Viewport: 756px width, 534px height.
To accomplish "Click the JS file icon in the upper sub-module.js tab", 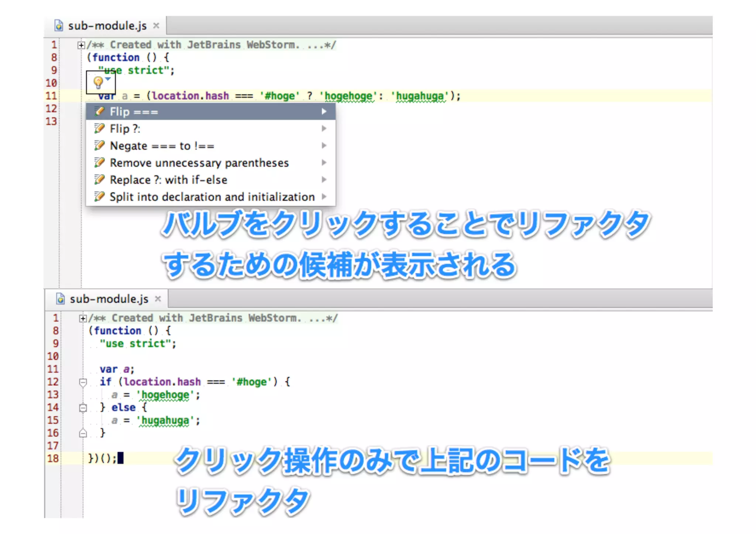I will click(59, 25).
